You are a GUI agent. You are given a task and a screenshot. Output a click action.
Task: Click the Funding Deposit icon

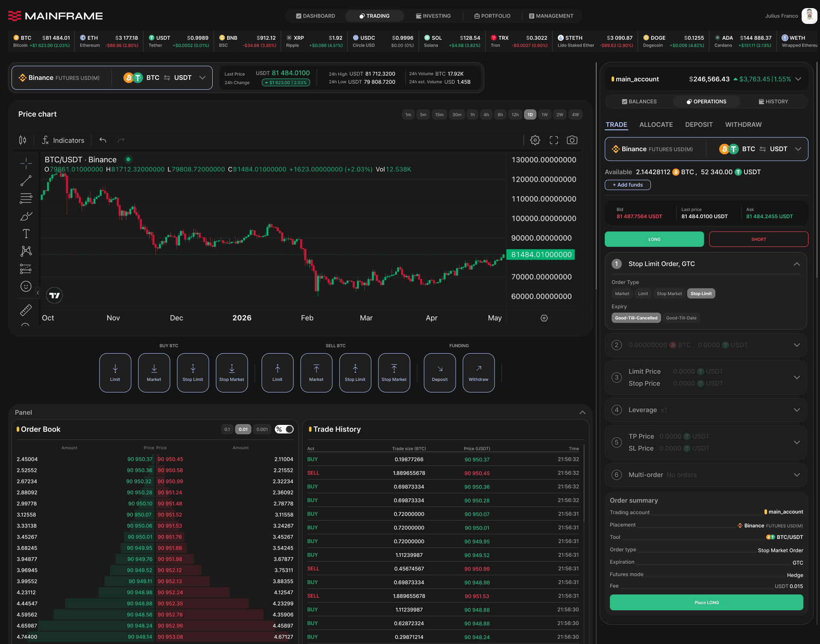(x=440, y=373)
